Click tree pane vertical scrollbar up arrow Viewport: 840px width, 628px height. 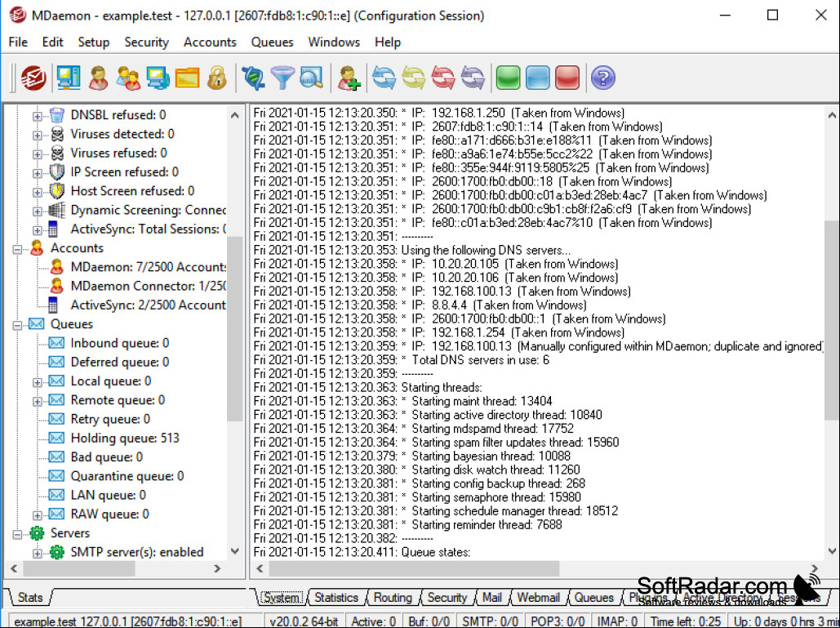coord(234,114)
